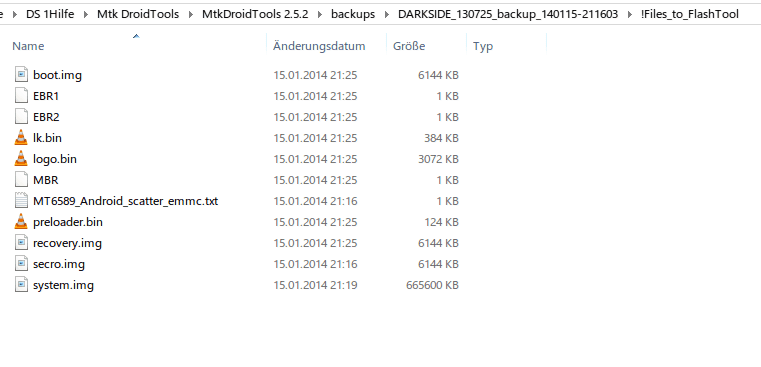The height and width of the screenshot is (367, 761).
Task: Click the boot.img size 6144 KB
Action: [x=439, y=75]
